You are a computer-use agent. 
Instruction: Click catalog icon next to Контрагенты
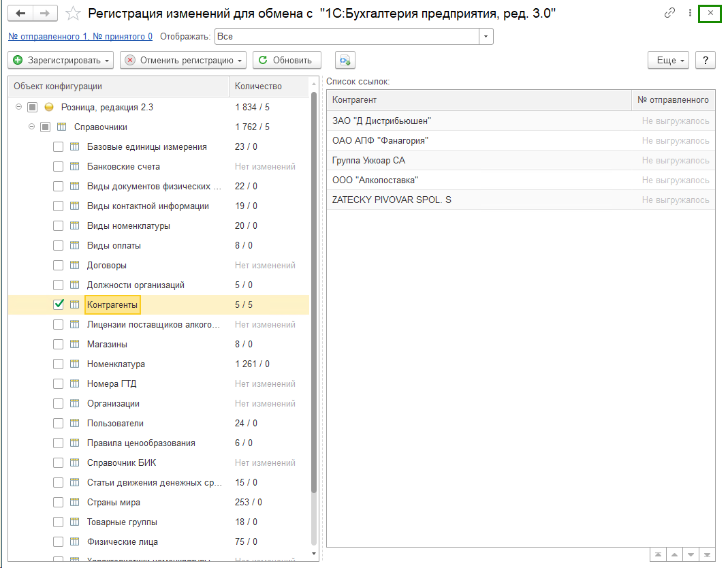click(x=75, y=304)
